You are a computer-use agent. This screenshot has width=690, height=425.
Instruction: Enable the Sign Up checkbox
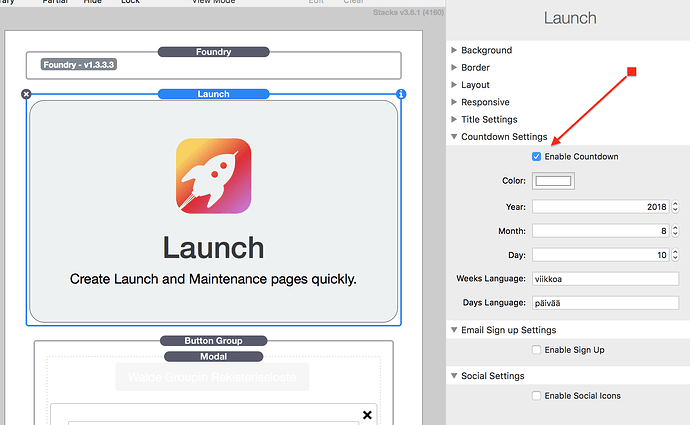536,350
